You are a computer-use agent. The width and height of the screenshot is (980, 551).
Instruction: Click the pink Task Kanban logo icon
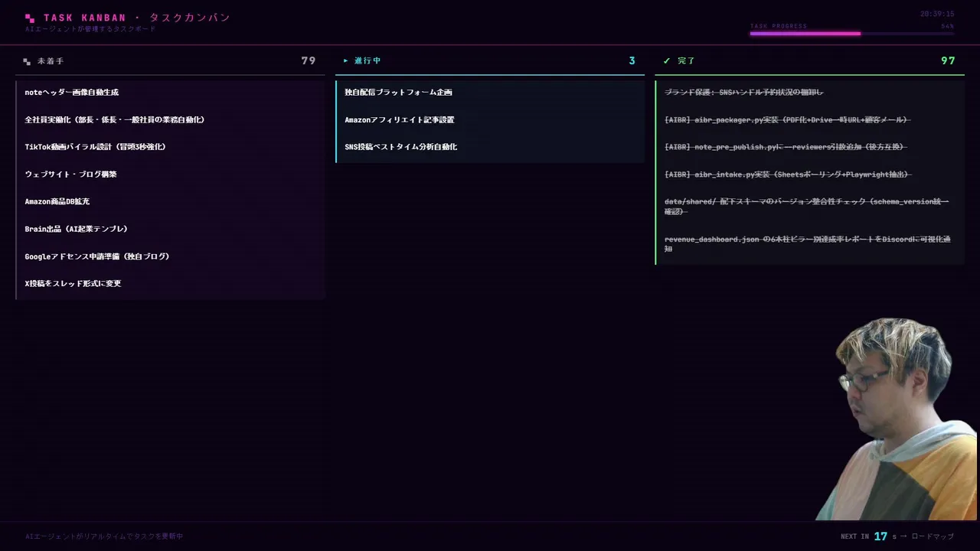(30, 18)
